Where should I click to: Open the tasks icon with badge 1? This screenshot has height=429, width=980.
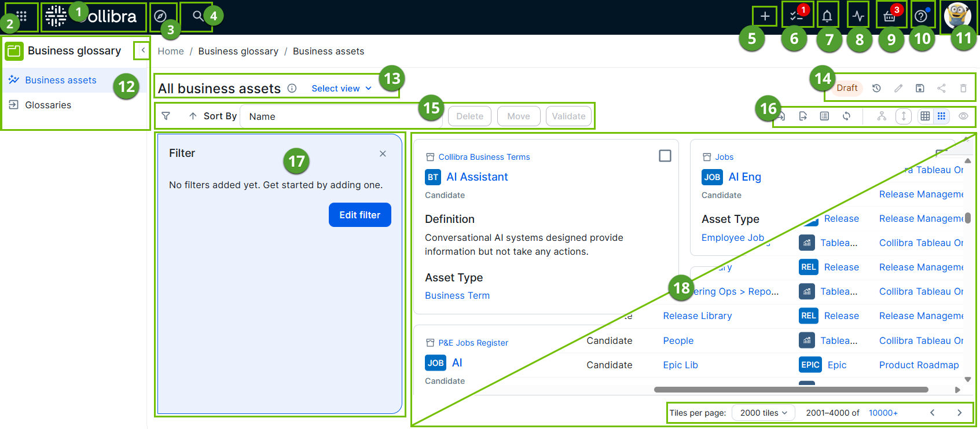click(797, 16)
